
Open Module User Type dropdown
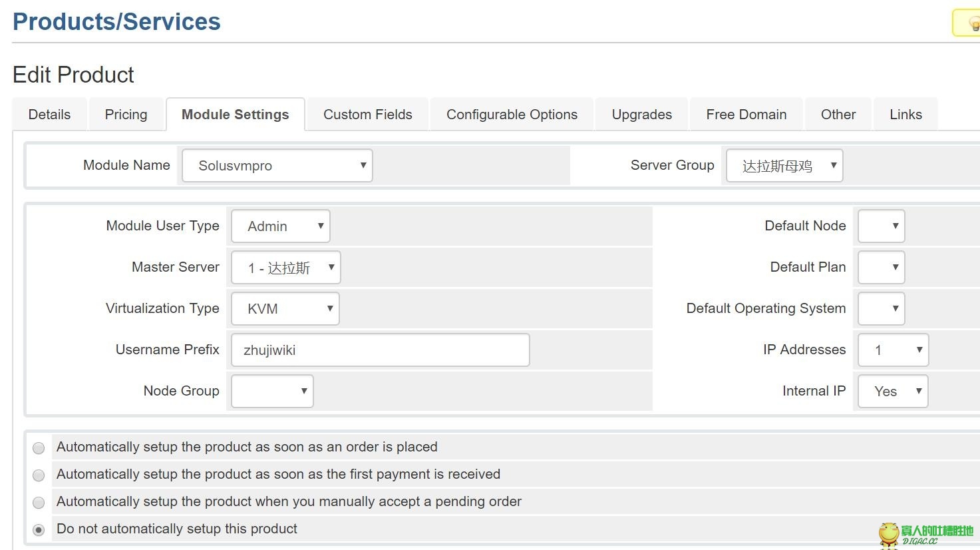(280, 226)
